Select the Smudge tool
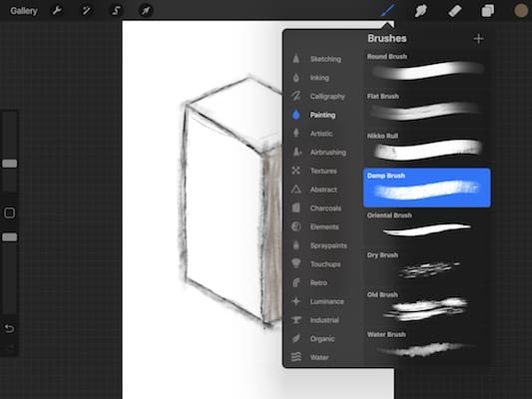This screenshot has width=532, height=399. click(x=421, y=11)
